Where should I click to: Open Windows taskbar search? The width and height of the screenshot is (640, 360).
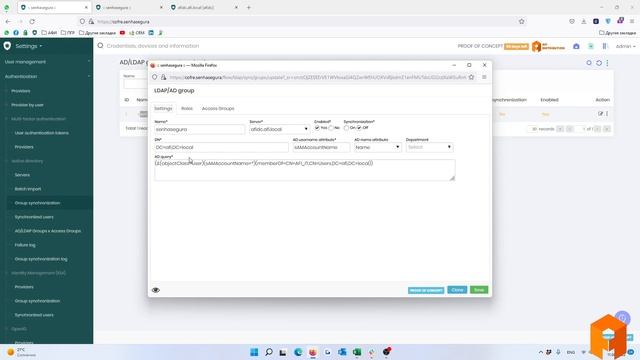coord(269,352)
